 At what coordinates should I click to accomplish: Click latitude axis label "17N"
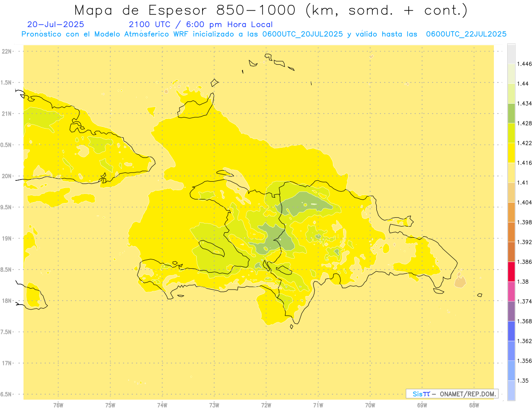[8, 363]
